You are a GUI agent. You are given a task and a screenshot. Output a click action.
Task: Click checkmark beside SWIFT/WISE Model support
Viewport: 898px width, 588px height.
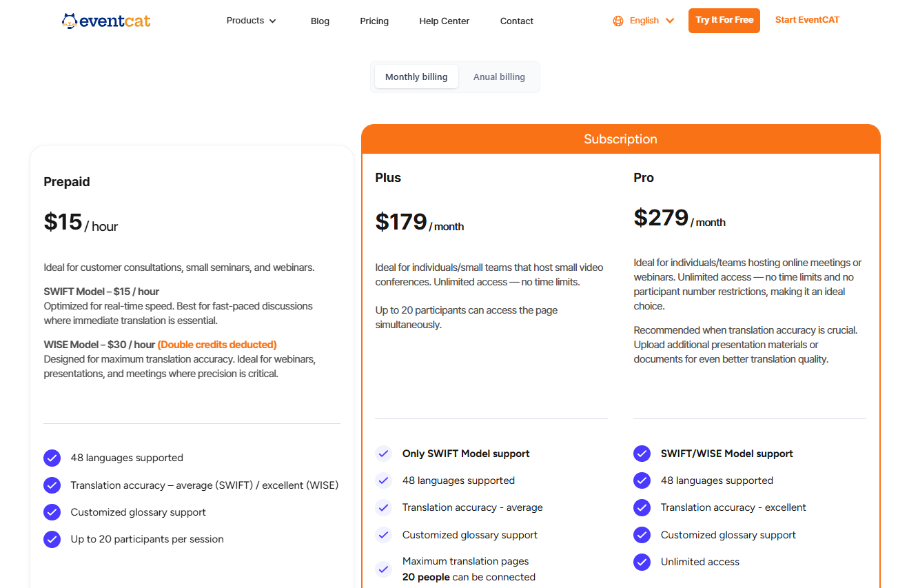[x=642, y=454]
